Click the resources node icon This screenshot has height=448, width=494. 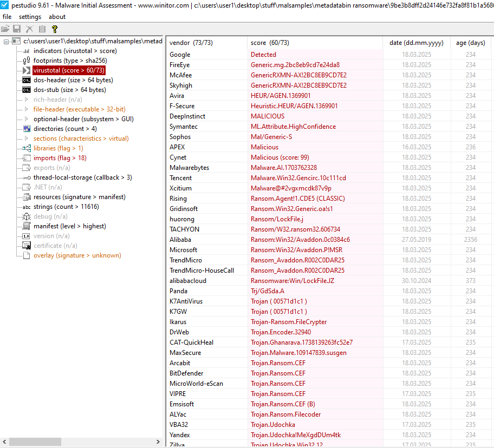(x=27, y=197)
